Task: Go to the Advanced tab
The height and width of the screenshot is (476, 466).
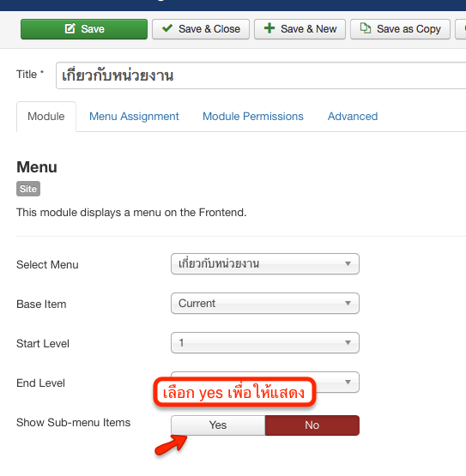Action: click(x=353, y=117)
